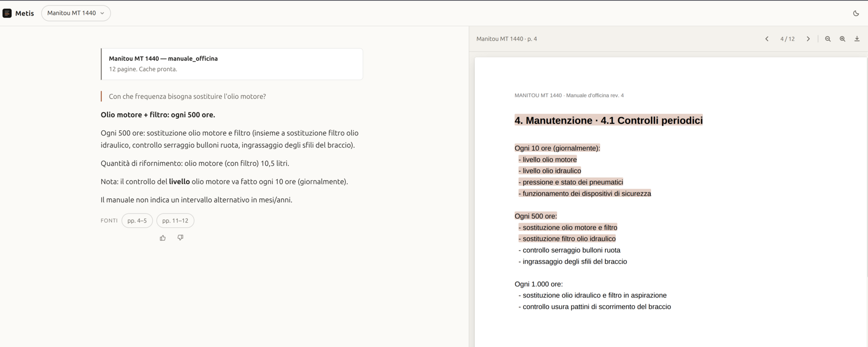Click the PDF line '- livello olio idraulico'
868x347 pixels.
(550, 171)
